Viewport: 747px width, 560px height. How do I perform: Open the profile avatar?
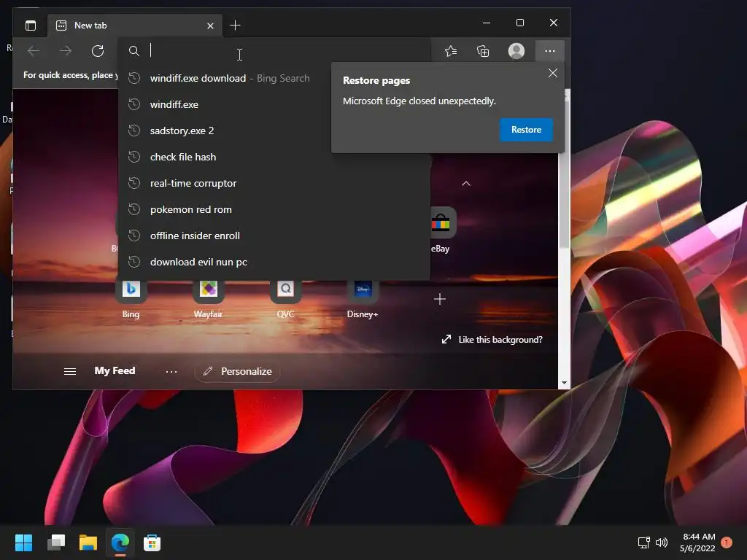point(516,51)
